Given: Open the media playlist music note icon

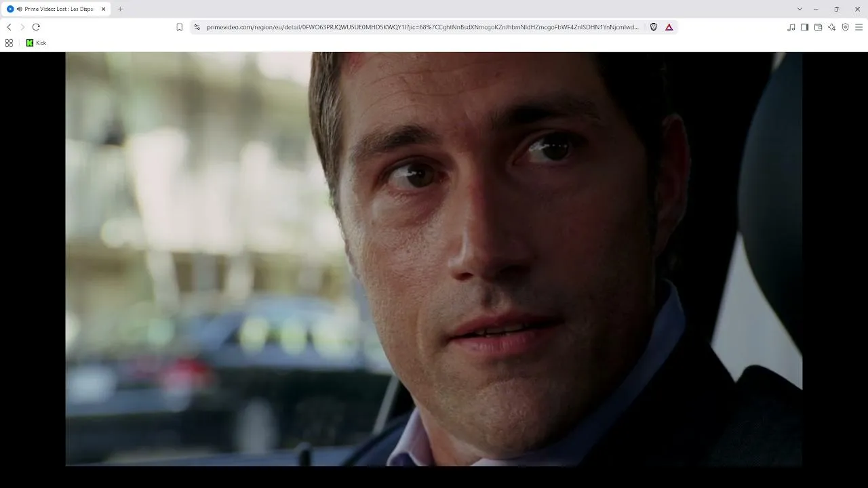Looking at the screenshot, I should point(791,27).
